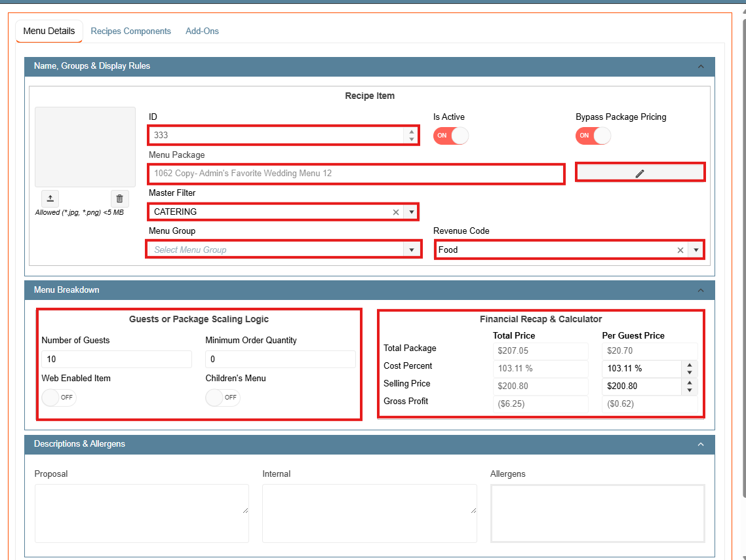Enable the Children's Menu switch
The image size is (746, 560).
pos(223,398)
